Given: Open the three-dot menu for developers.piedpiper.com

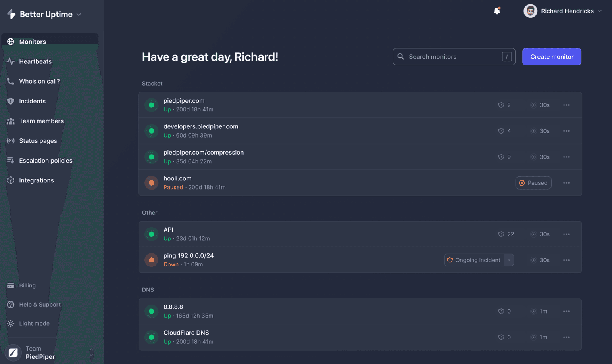Looking at the screenshot, I should [566, 131].
